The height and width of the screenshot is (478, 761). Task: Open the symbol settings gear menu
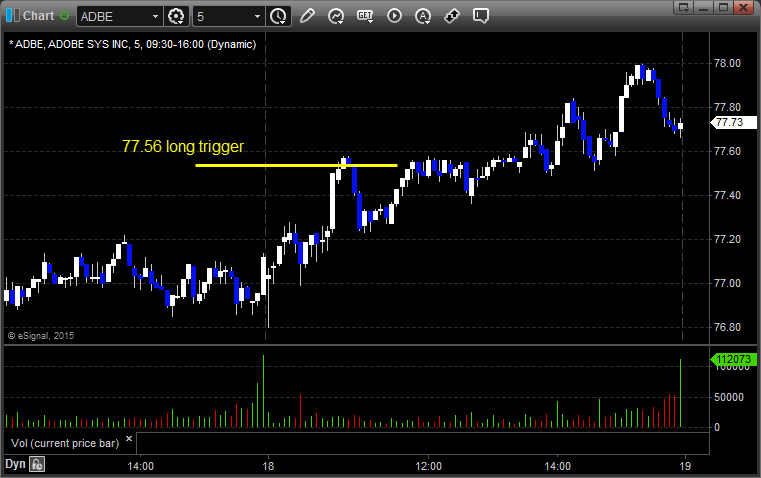pos(176,16)
